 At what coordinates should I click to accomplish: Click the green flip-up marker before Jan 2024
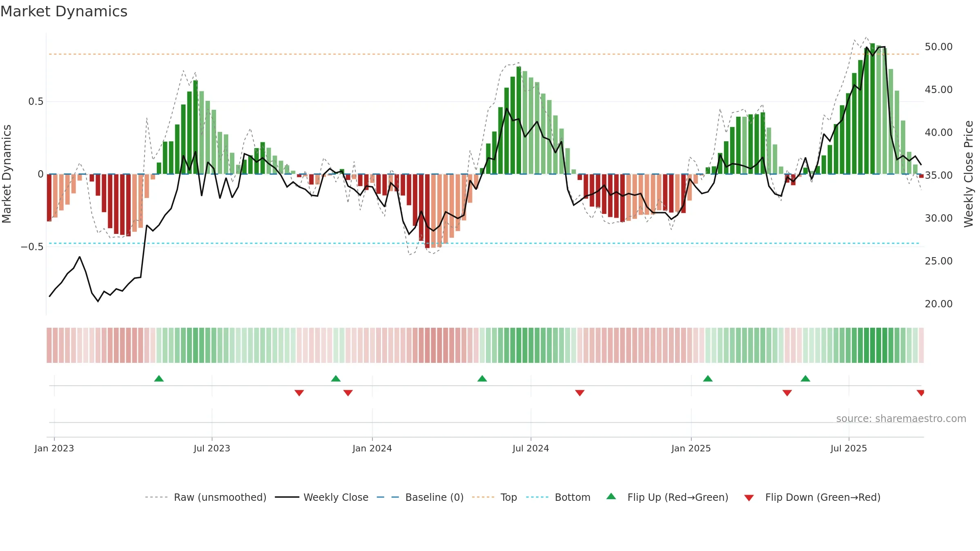(x=336, y=378)
